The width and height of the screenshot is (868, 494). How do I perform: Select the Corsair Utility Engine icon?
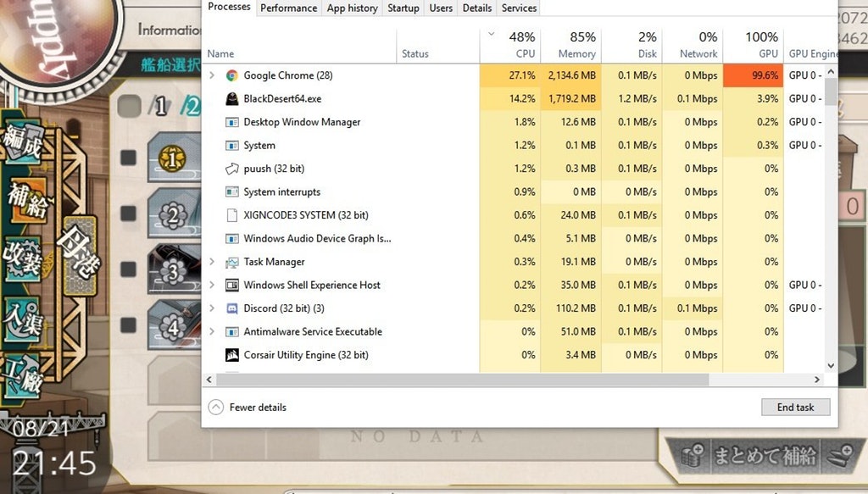click(x=232, y=354)
